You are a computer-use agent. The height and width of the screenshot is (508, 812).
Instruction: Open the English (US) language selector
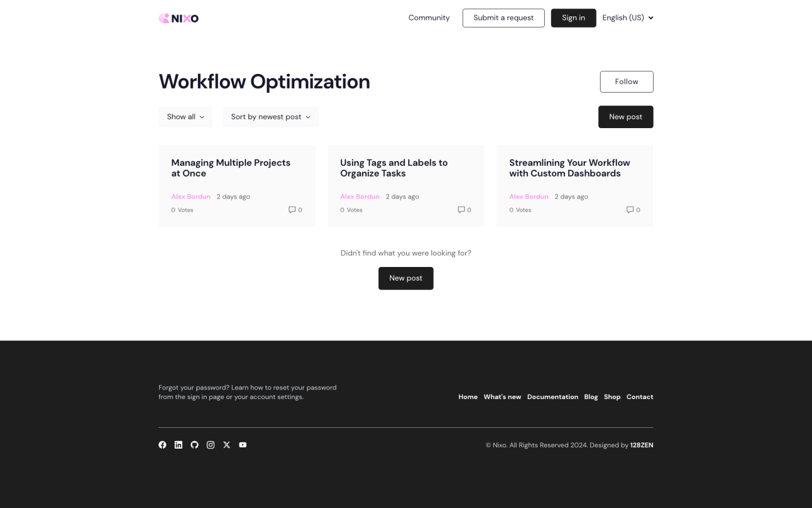coord(627,18)
